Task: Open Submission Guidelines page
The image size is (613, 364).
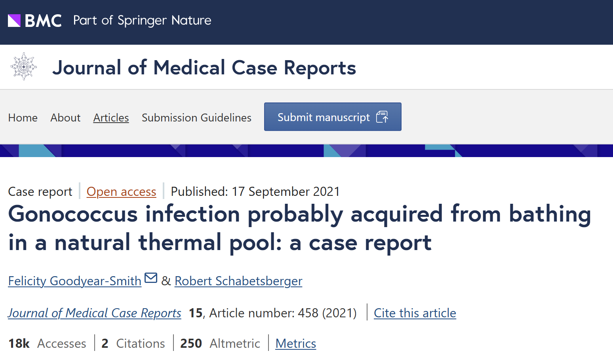Action: [196, 118]
